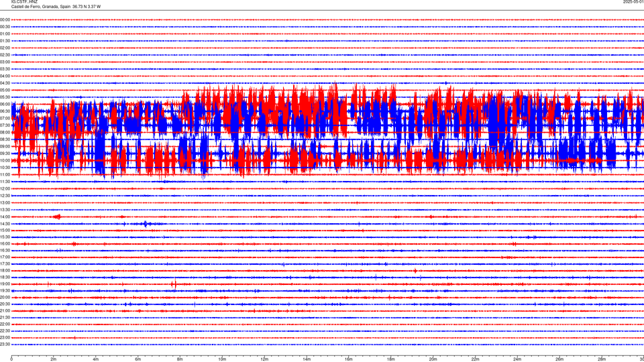Viewport: 644px width, 362px height.
Task: Choose the 12:30 row label
Action: pyautogui.click(x=5, y=195)
